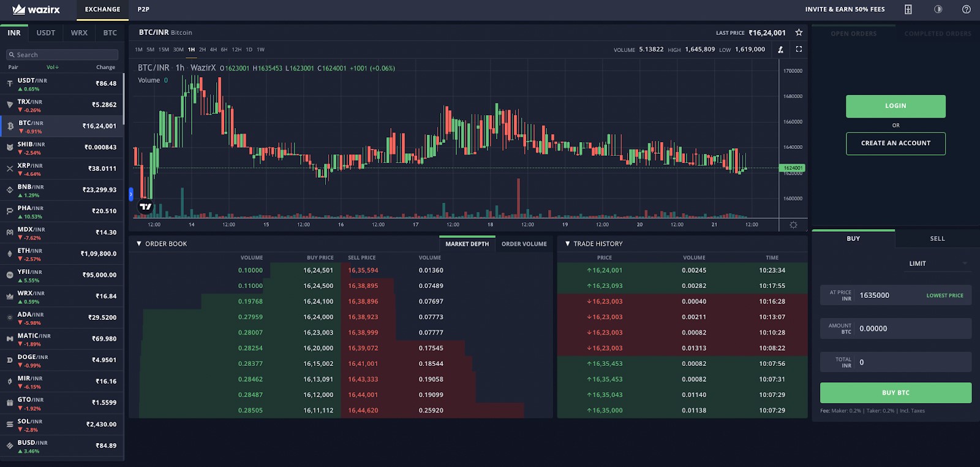Click Create An Account button
Image resolution: width=980 pixels, height=467 pixels.
(895, 143)
